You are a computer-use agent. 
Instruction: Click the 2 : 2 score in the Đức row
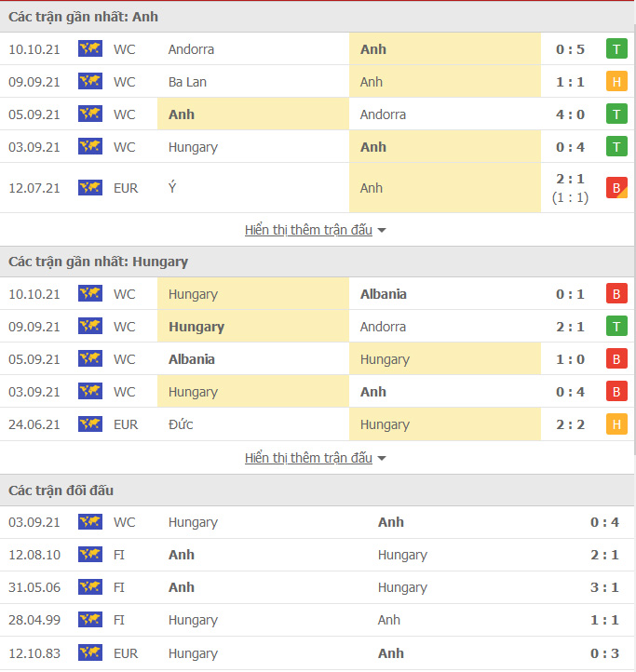(x=570, y=424)
